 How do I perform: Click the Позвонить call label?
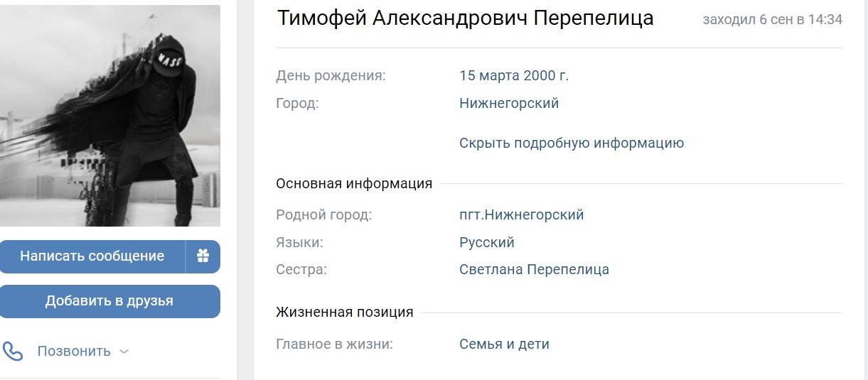[x=74, y=351]
